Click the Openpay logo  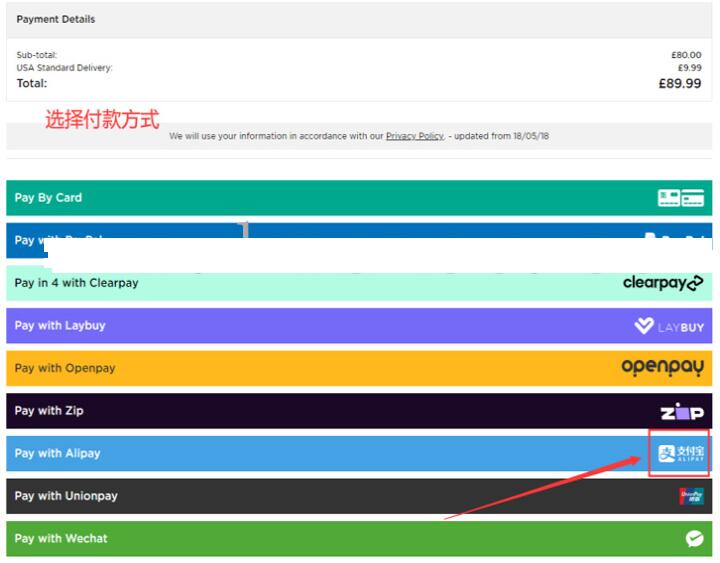663,367
